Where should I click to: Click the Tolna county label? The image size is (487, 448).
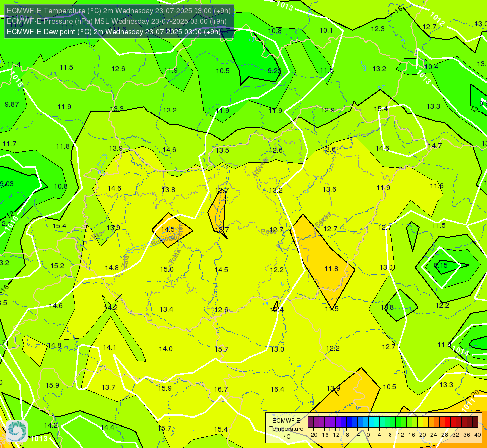pyautogui.click(x=175, y=256)
